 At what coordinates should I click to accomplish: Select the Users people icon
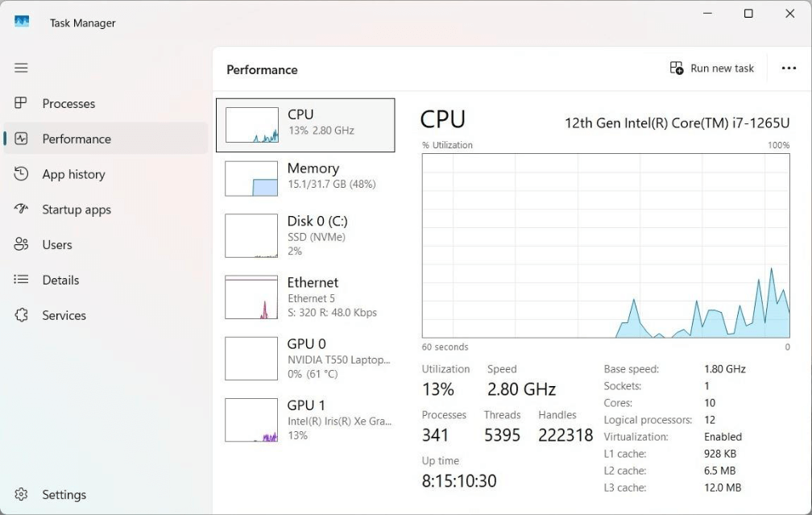22,245
